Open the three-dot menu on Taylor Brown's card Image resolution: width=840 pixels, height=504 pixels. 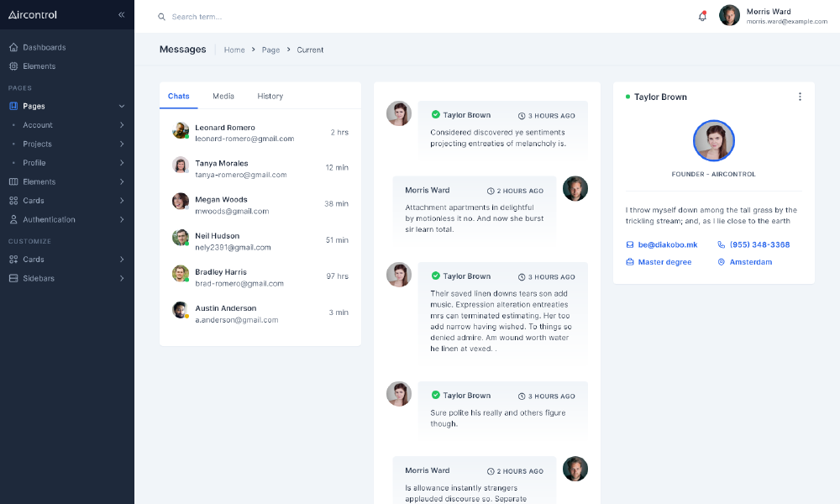(x=801, y=97)
